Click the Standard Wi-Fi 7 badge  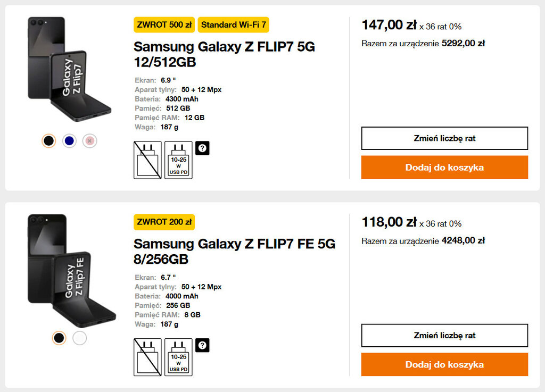[x=234, y=25]
